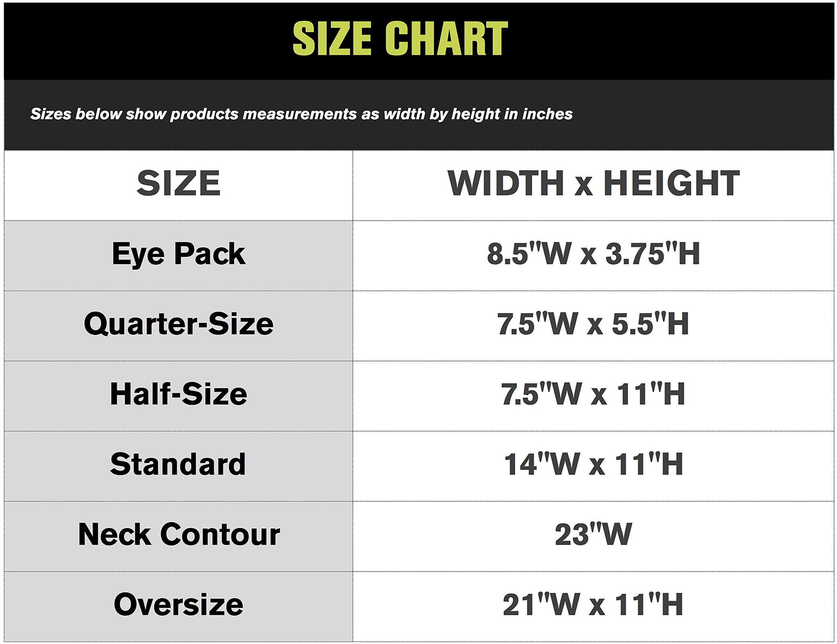Click the word HEIGHT in the column header
This screenshot has width=837, height=644.
coord(671,184)
